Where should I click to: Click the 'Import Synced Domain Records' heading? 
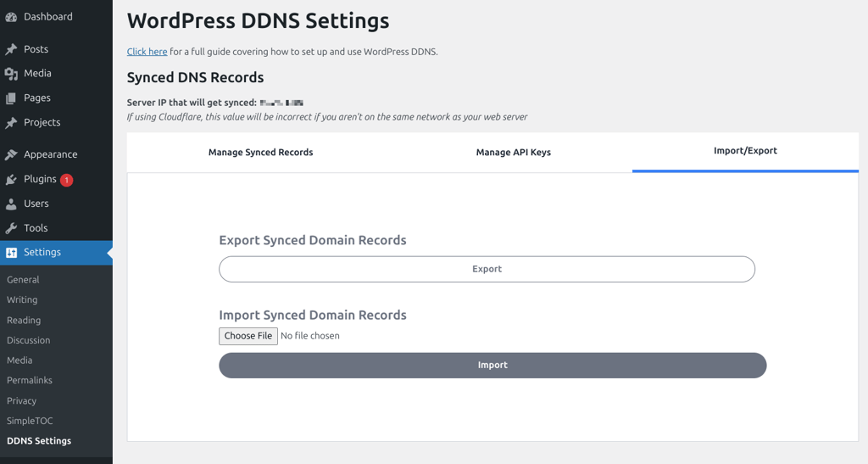[x=313, y=315]
